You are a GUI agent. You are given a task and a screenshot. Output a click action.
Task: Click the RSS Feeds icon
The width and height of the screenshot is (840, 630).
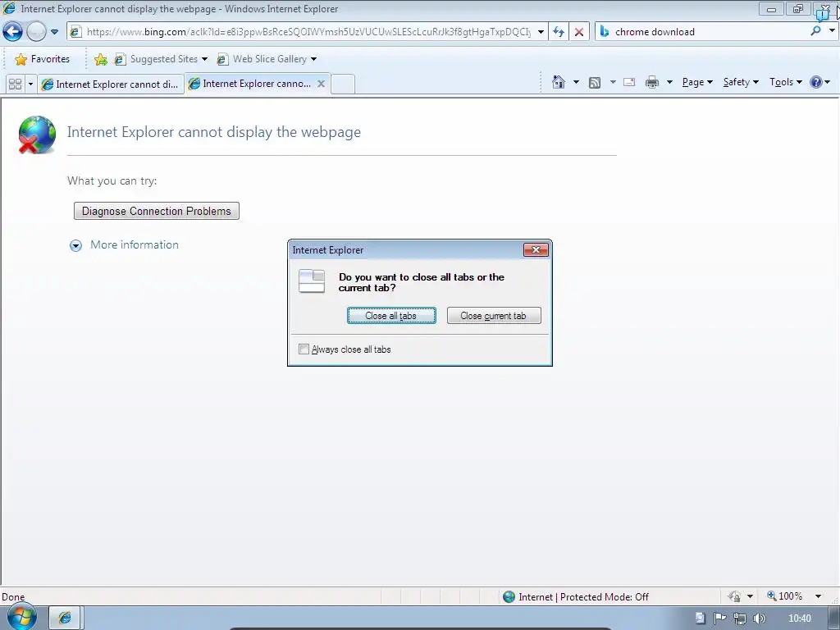(x=594, y=83)
